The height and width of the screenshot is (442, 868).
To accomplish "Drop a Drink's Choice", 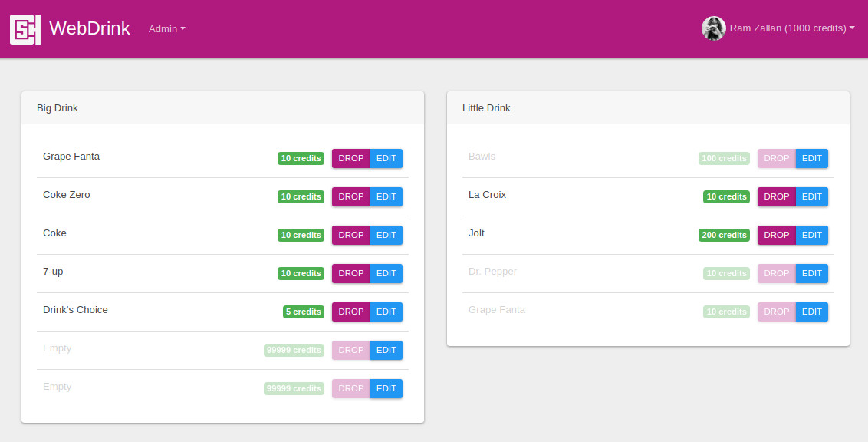I will 350,312.
